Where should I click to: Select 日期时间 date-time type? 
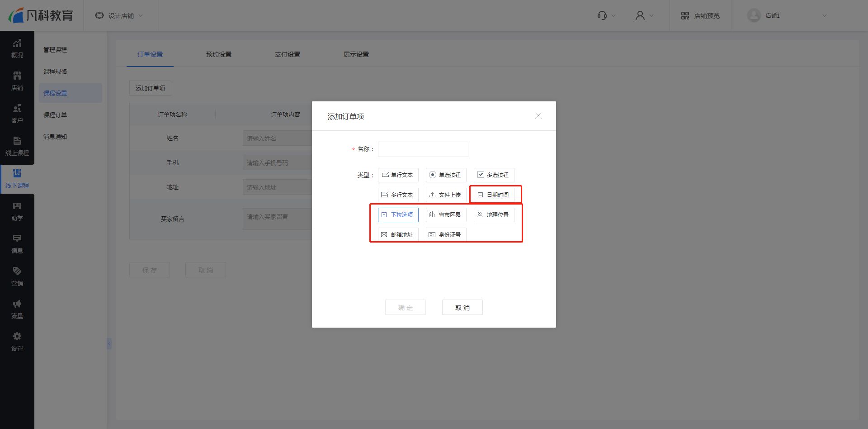494,195
